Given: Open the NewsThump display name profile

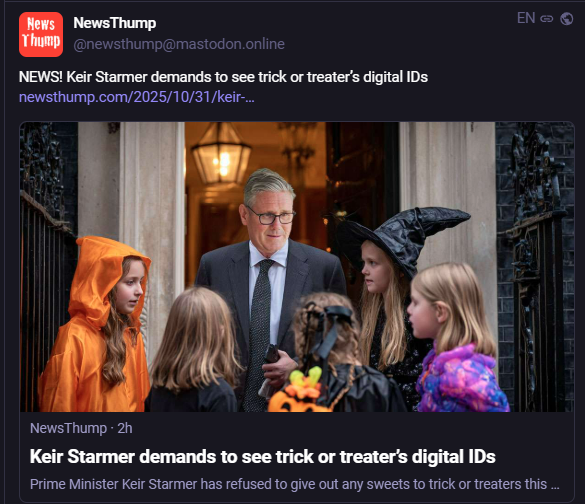Looking at the screenshot, I should tap(115, 23).
